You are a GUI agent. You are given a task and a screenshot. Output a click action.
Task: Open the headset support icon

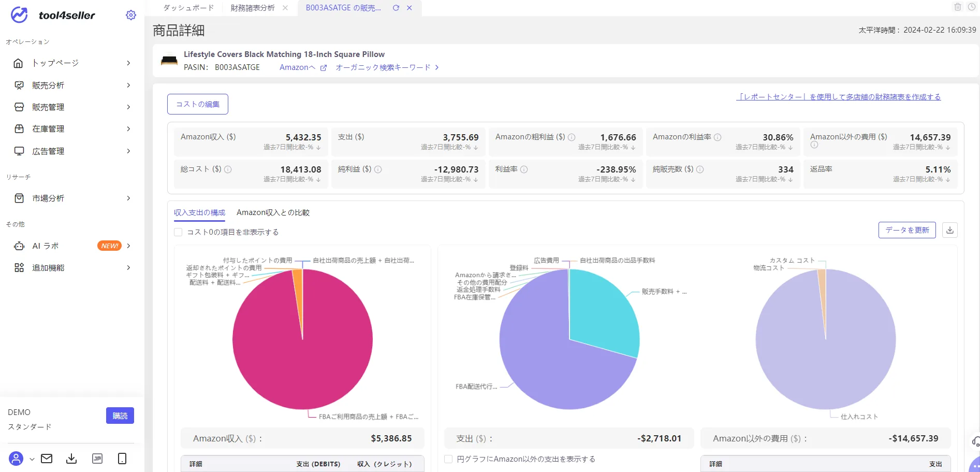[x=976, y=441]
